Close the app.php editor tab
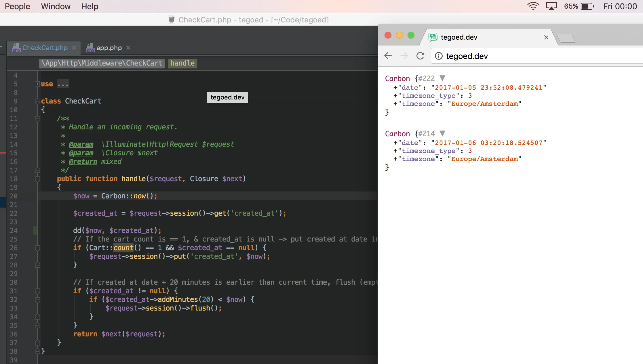 pos(128,48)
